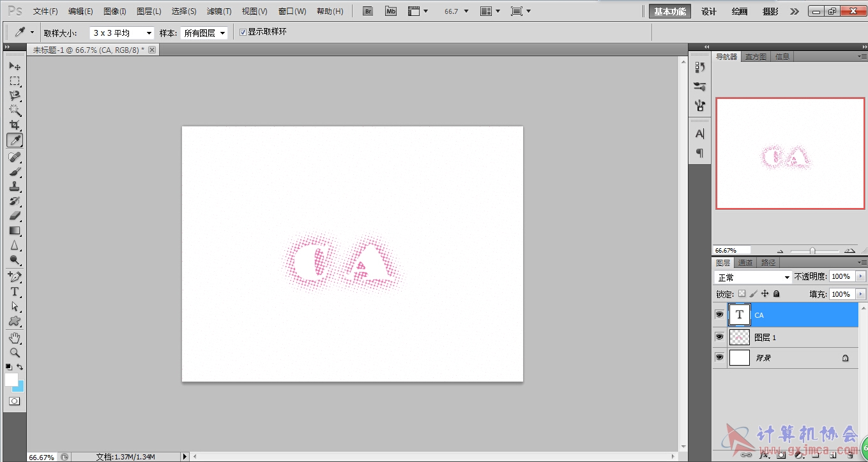The height and width of the screenshot is (462, 868).
Task: Click the 不透明度 value field
Action: [x=842, y=276]
